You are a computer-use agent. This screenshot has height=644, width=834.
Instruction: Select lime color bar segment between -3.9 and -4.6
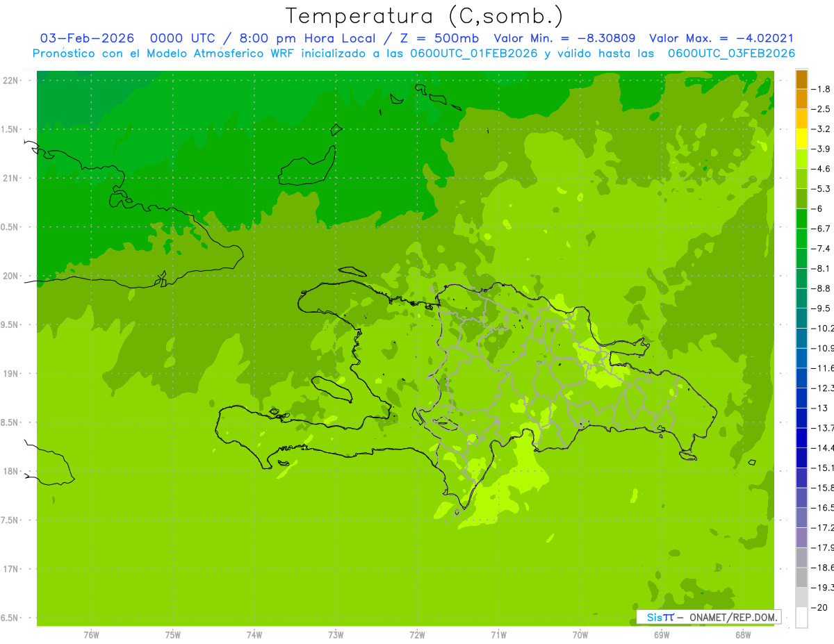click(x=801, y=158)
